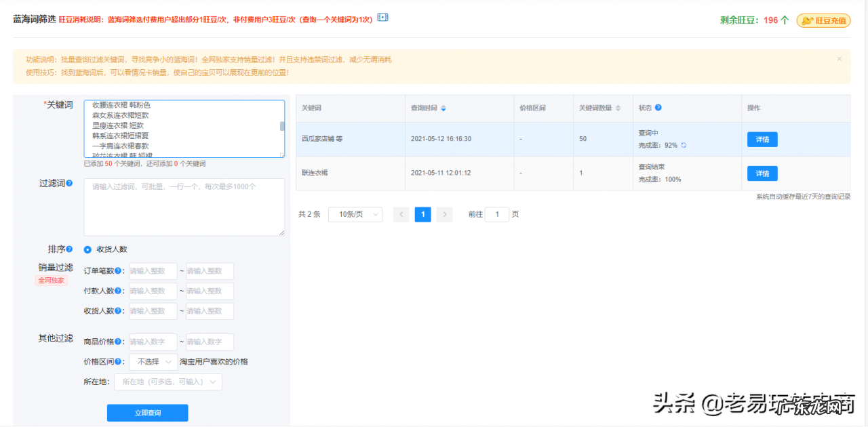
Task: Open the video tutorial icon beside the consumption notice
Action: click(382, 17)
